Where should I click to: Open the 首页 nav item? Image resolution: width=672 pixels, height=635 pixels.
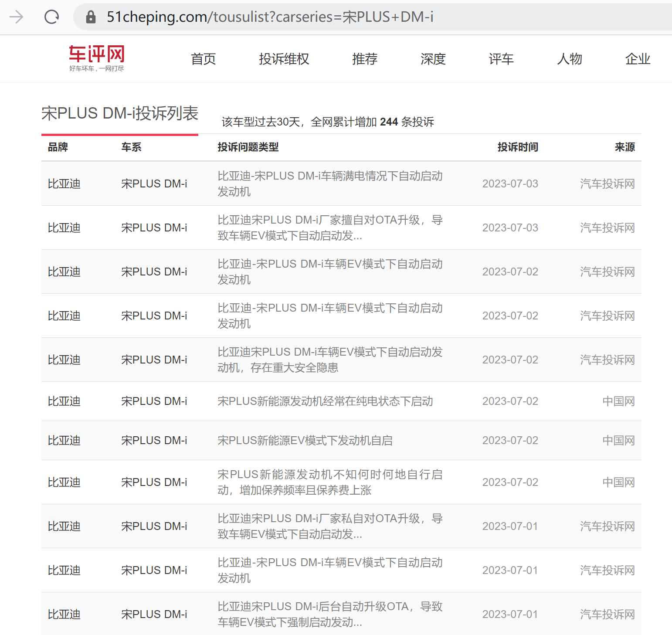pyautogui.click(x=204, y=59)
